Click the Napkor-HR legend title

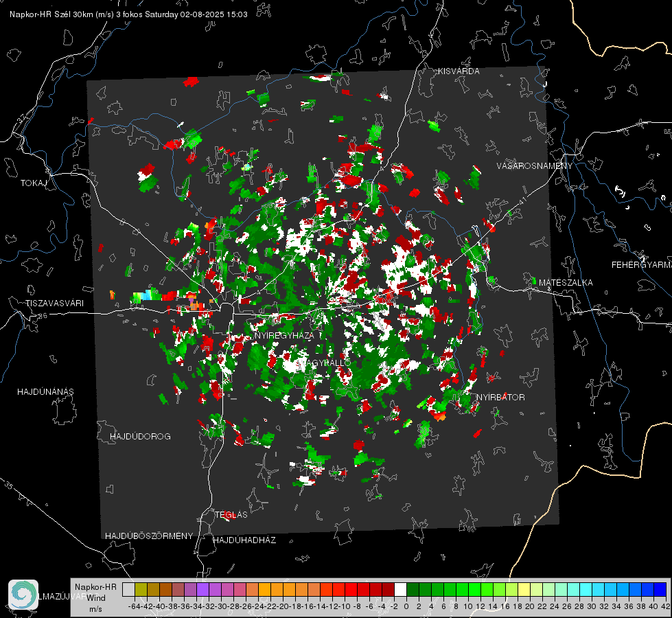[x=95, y=587]
